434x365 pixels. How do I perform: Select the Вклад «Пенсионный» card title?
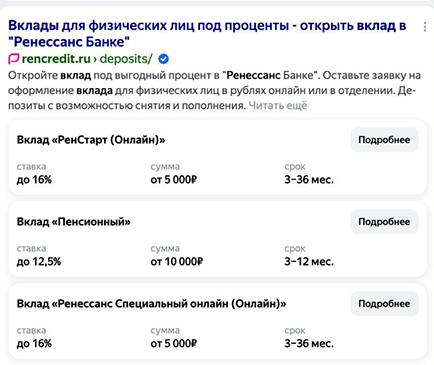[74, 222]
